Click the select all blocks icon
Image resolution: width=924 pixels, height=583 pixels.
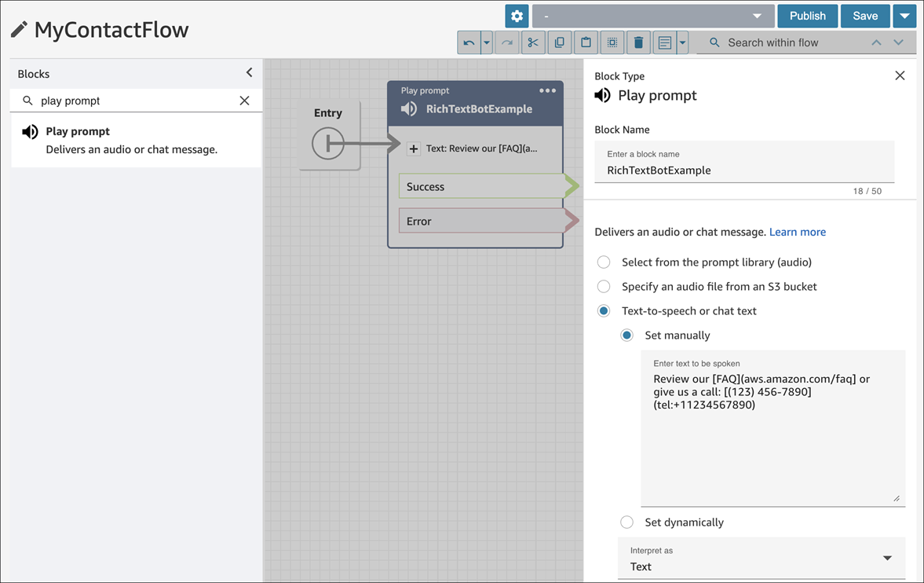612,42
